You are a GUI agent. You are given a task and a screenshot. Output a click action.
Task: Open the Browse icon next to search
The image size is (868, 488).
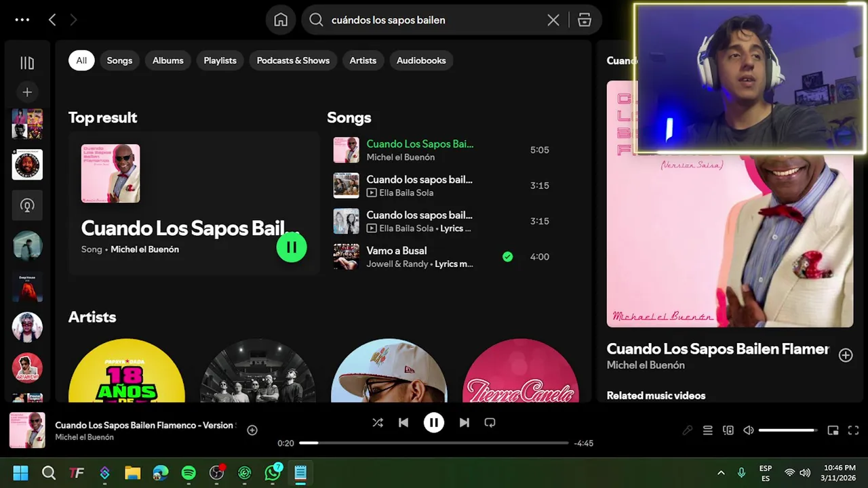pyautogui.click(x=585, y=20)
